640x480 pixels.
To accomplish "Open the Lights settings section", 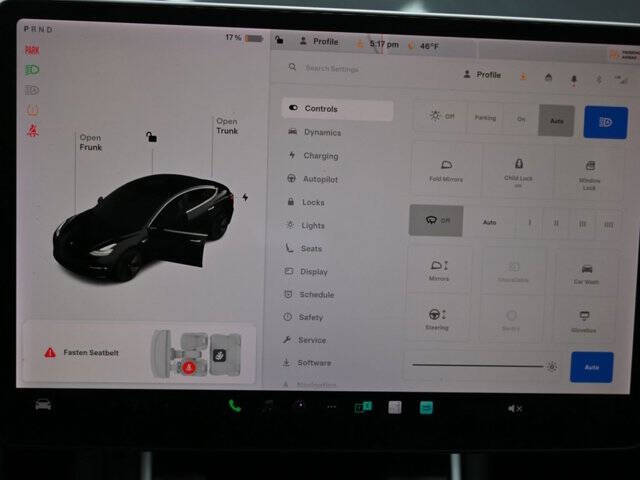I will 306,225.
